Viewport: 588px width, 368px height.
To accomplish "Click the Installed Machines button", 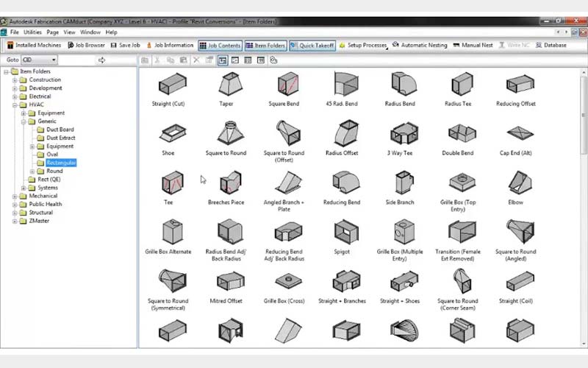I will tap(35, 45).
